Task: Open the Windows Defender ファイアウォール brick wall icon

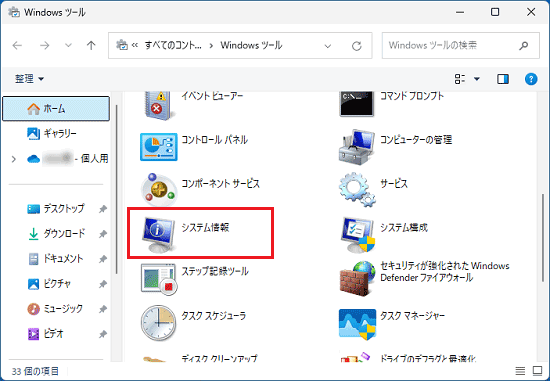Action: (357, 279)
